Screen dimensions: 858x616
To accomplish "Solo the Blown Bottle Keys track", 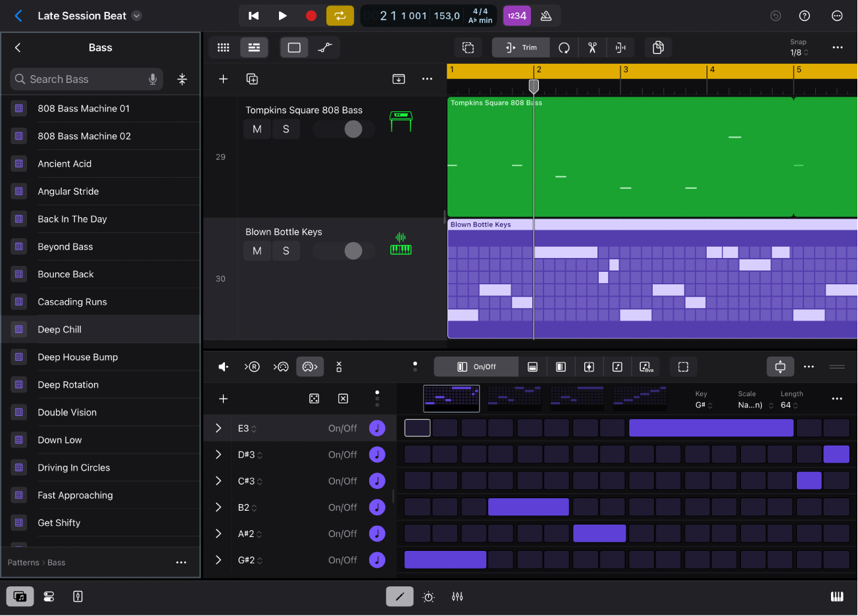I will point(286,251).
